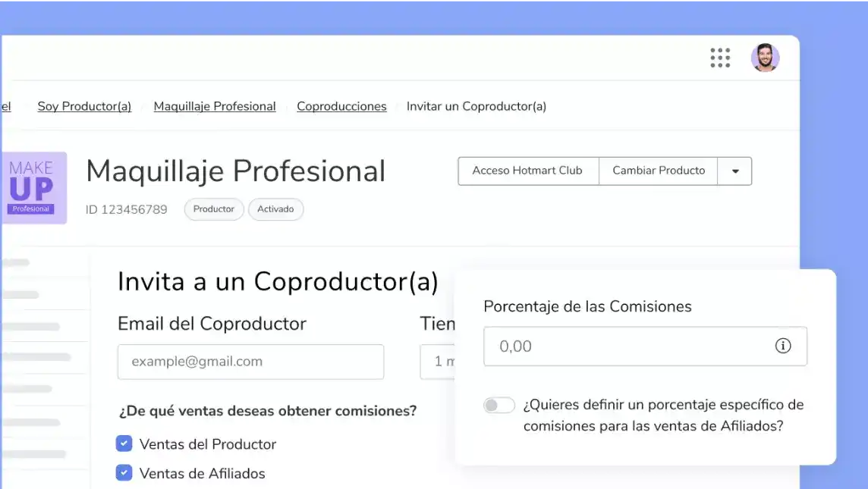Open the Tiempo duration dropdown
The image size is (868, 489).
(x=444, y=362)
